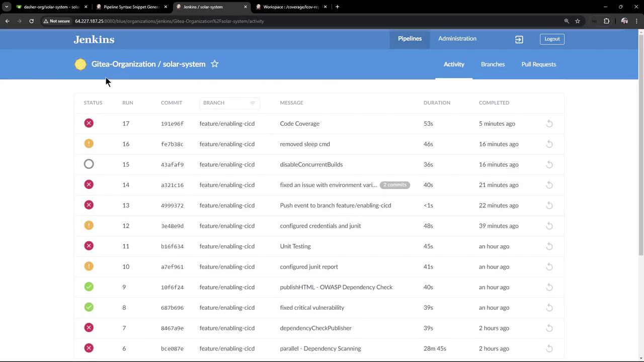Click the aborted status icon for run 15
Screen dimensions: 644x362
click(89, 164)
